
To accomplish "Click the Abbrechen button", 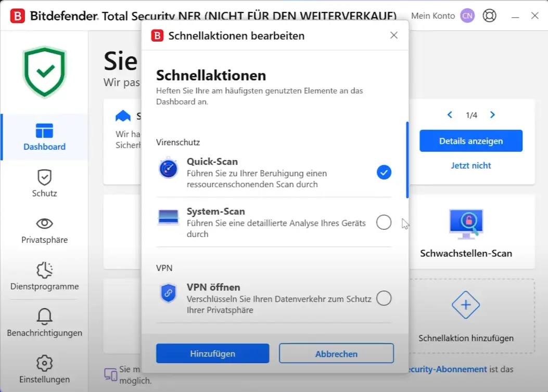I will [336, 354].
